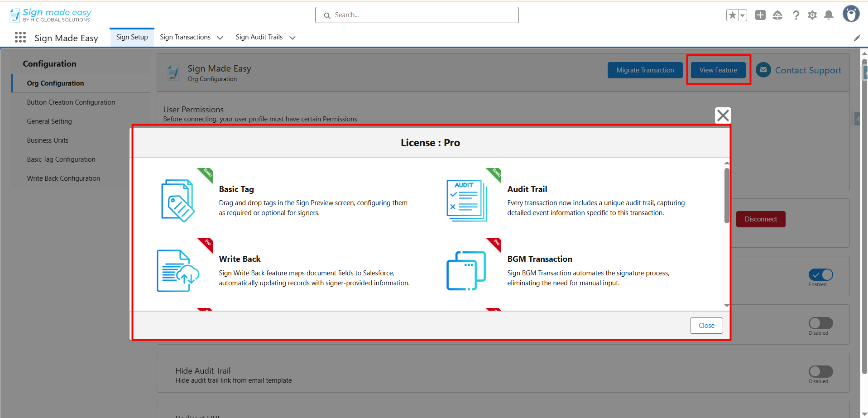Click the Close button in the dialog
868x418 pixels.
[x=706, y=326]
